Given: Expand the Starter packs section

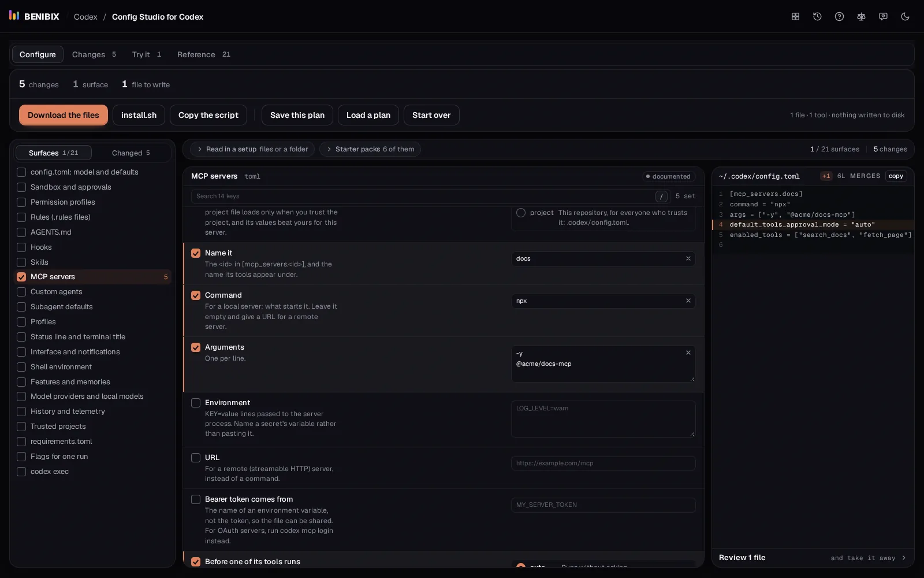Looking at the screenshot, I should (x=370, y=149).
